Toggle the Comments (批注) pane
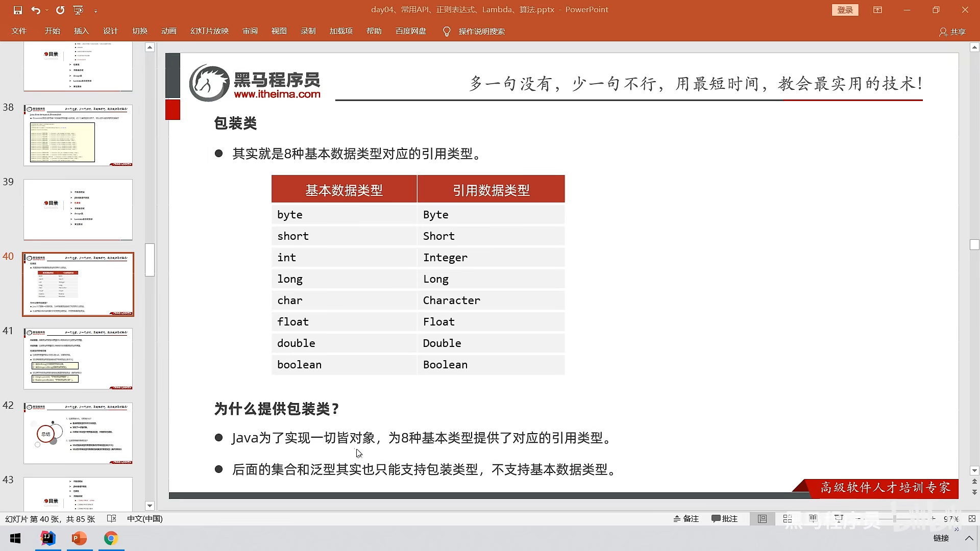The height and width of the screenshot is (551, 980). tap(724, 518)
